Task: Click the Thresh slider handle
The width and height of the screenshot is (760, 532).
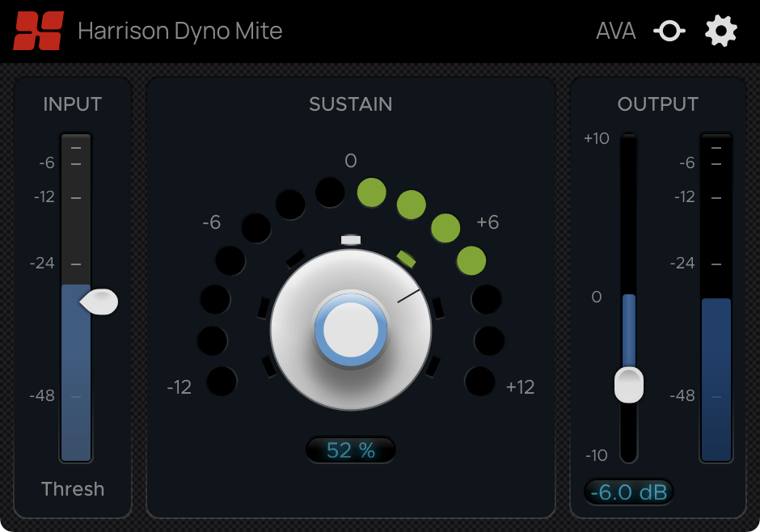Action: (100, 301)
